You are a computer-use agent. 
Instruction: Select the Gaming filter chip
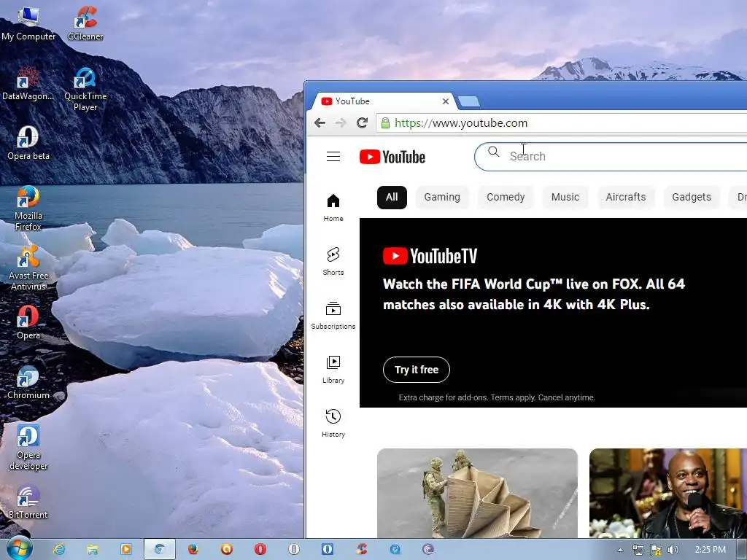(442, 197)
